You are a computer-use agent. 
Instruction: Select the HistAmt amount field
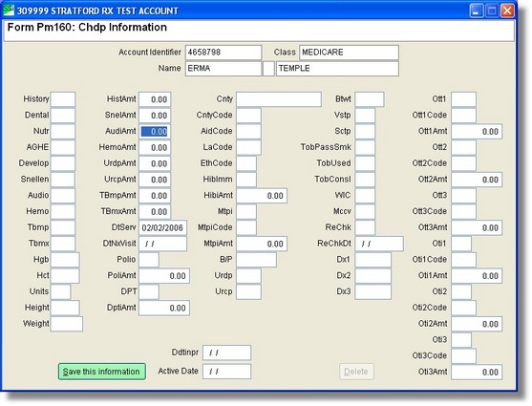point(155,99)
